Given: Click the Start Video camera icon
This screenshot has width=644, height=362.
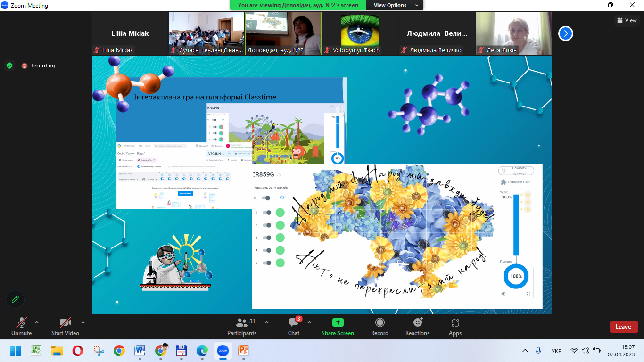Looking at the screenshot, I should point(65,322).
